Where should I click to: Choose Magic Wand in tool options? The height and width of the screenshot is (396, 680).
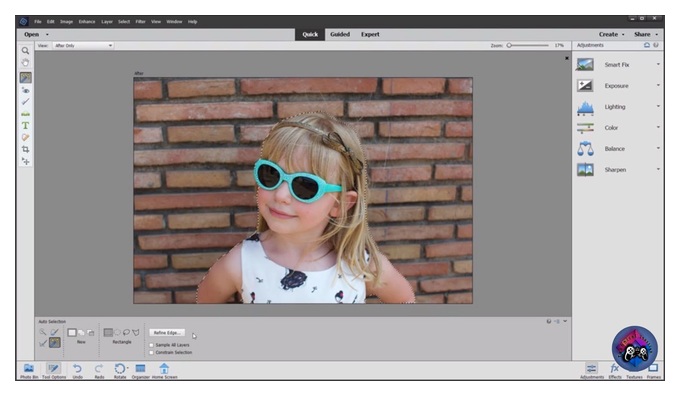42,343
